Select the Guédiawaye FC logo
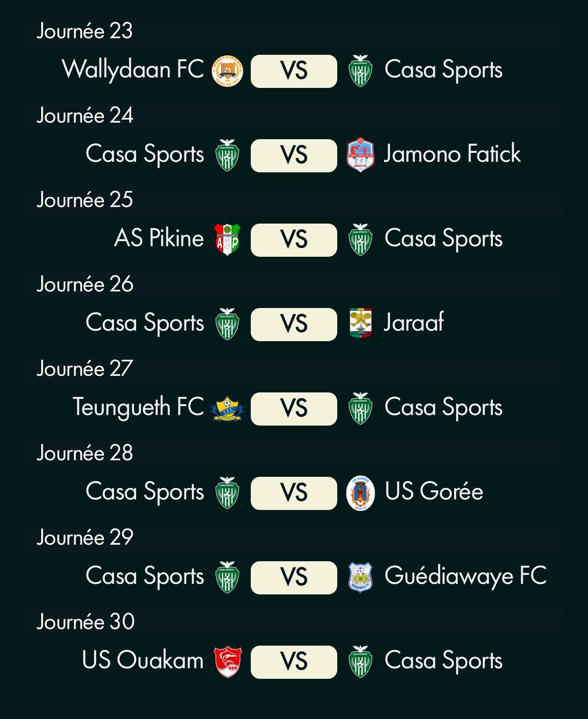The height and width of the screenshot is (719, 588). point(360,577)
